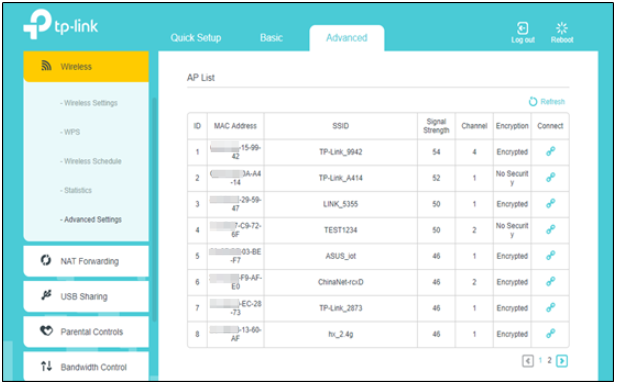Connect to LINK_5355 via link icon
Screen dimensions: 617x385
550,204
